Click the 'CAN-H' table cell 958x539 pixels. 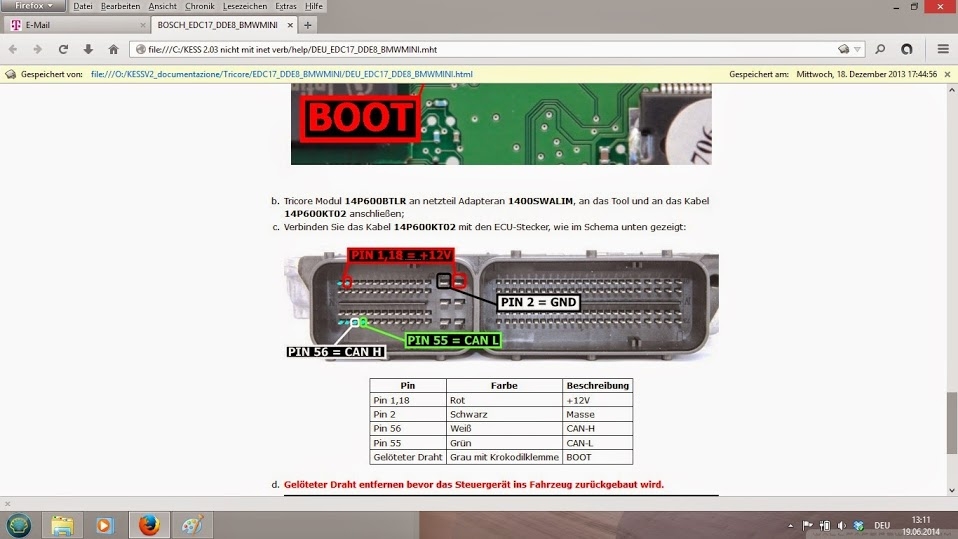[x=598, y=428]
